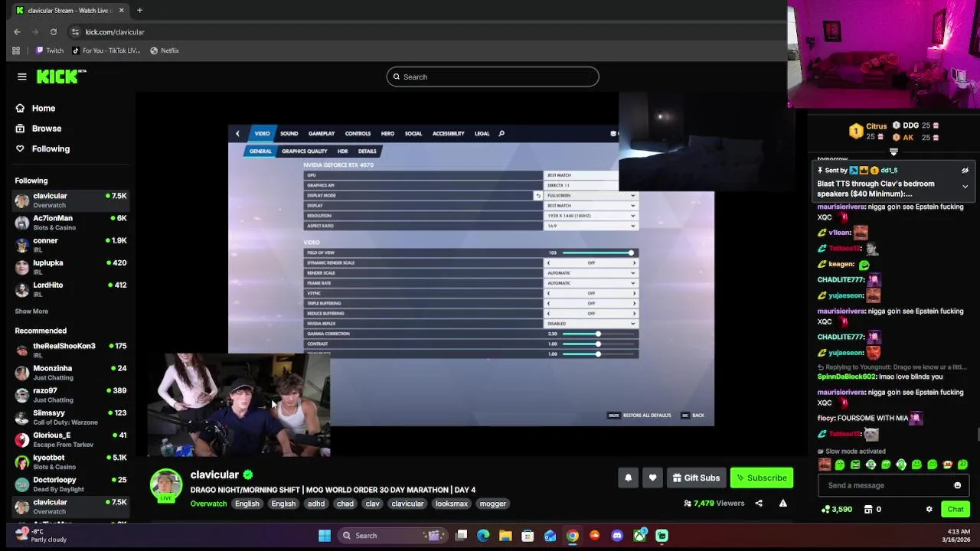Open the HDR sub-tab

pos(342,151)
